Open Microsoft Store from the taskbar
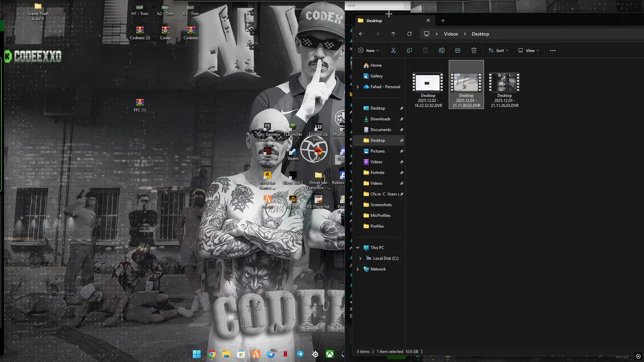The image size is (644, 362). [x=241, y=354]
